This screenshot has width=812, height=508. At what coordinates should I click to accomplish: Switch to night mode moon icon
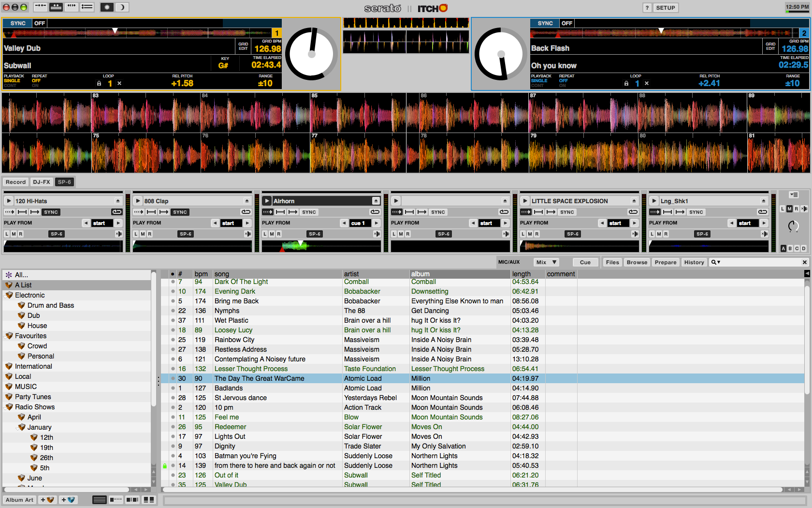122,7
